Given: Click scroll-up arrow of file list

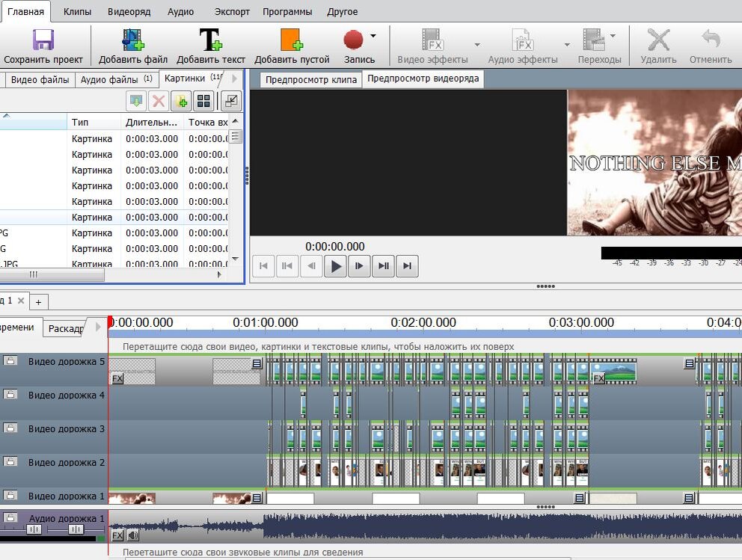Looking at the screenshot, I should coord(235,122).
